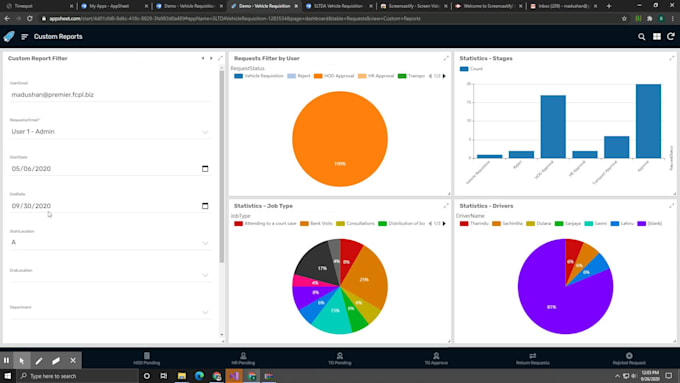Expand the Custom Report Filter panel

tap(220, 58)
